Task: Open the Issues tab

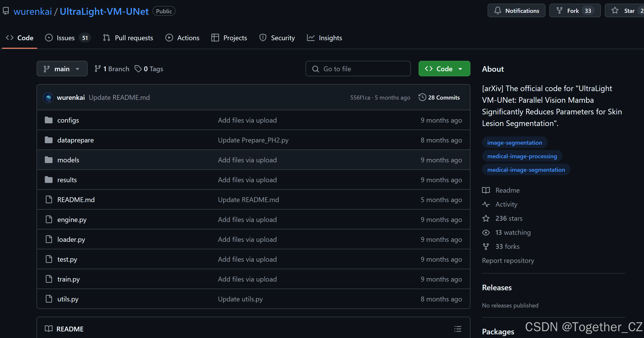Action: [x=66, y=38]
